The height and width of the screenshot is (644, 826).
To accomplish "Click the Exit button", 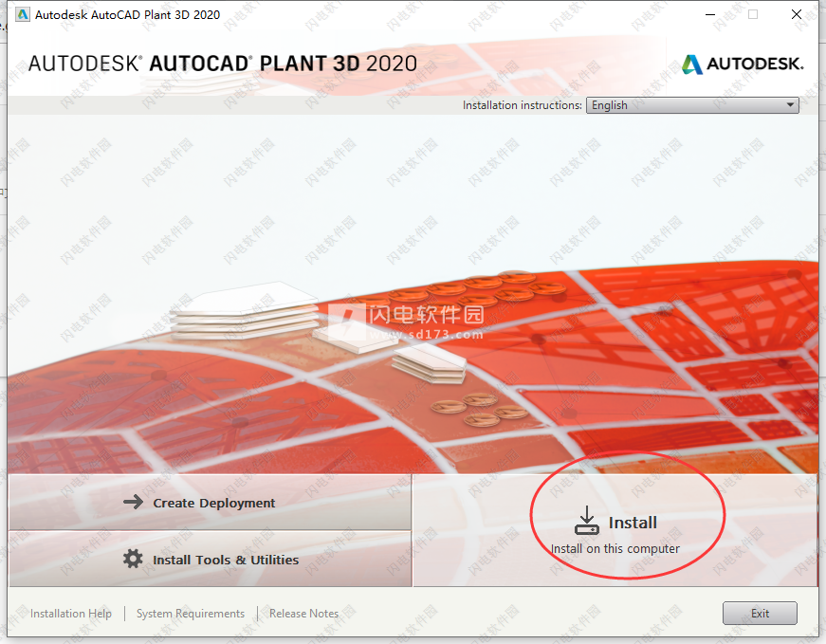I will [760, 614].
